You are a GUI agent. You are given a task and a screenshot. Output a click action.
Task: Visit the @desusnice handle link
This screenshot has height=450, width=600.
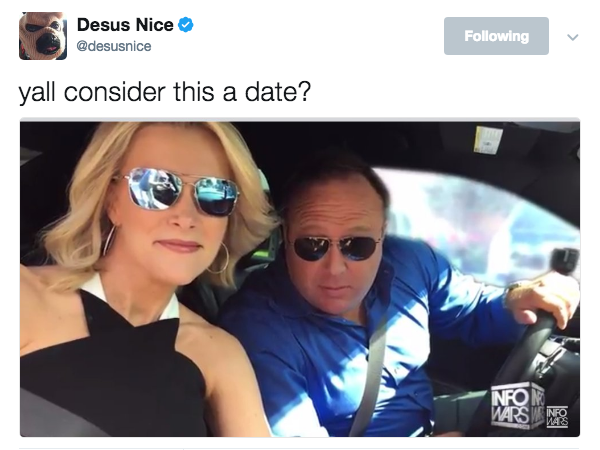tap(114, 46)
